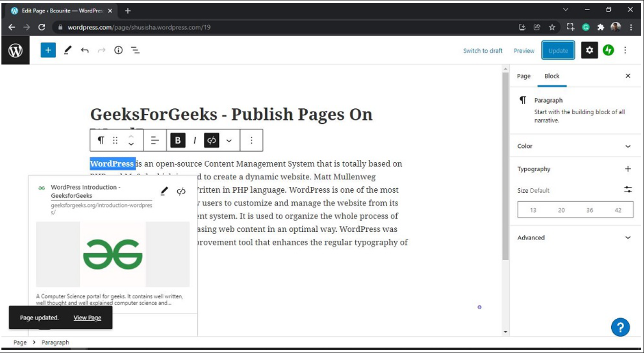Open browser extensions puzzle icon
This screenshot has height=353, width=644.
click(601, 27)
